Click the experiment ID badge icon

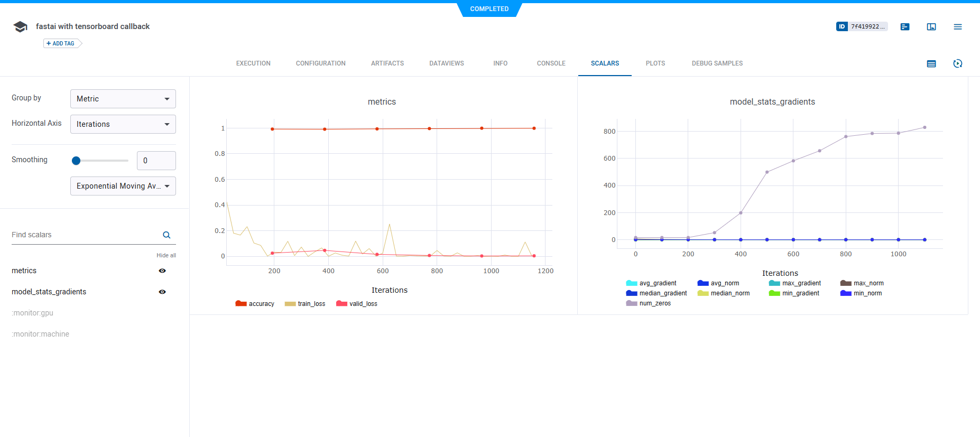[x=842, y=26]
